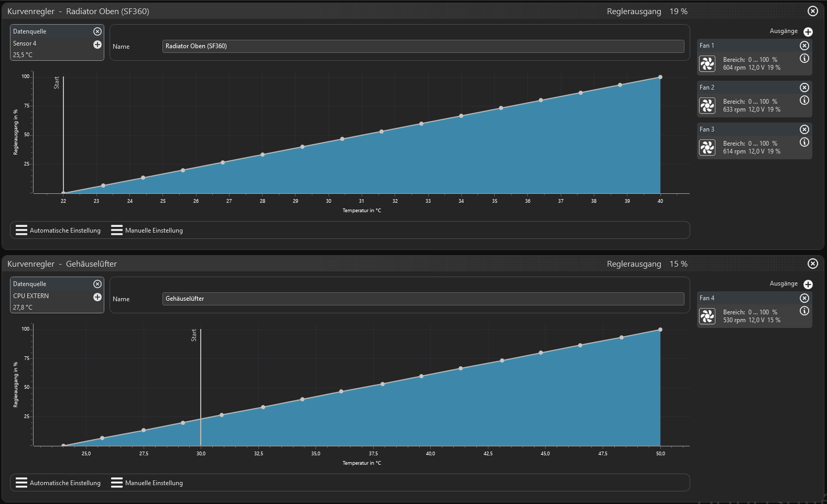The width and height of the screenshot is (827, 504).
Task: Click the Fan 4 fan icon
Action: coord(708,316)
